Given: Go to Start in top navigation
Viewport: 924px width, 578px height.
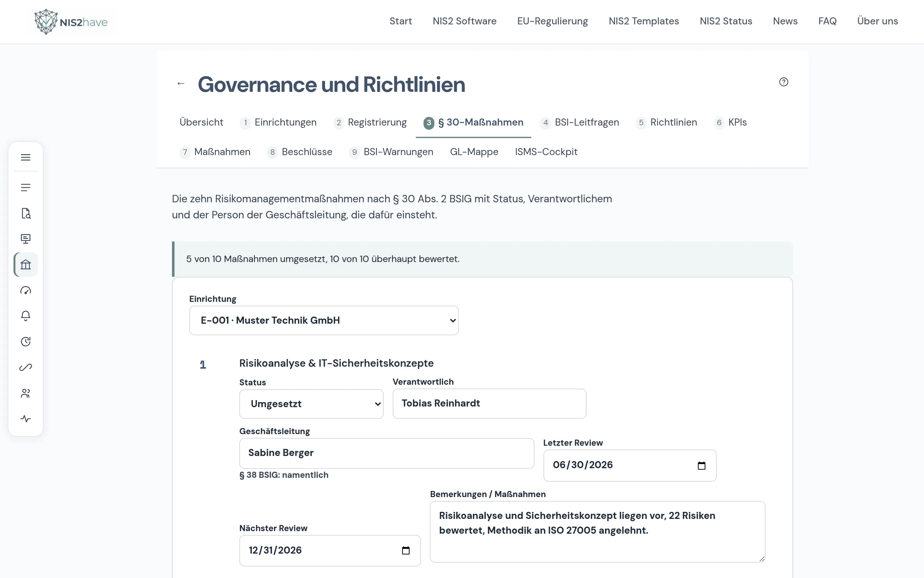Looking at the screenshot, I should pyautogui.click(x=400, y=21).
